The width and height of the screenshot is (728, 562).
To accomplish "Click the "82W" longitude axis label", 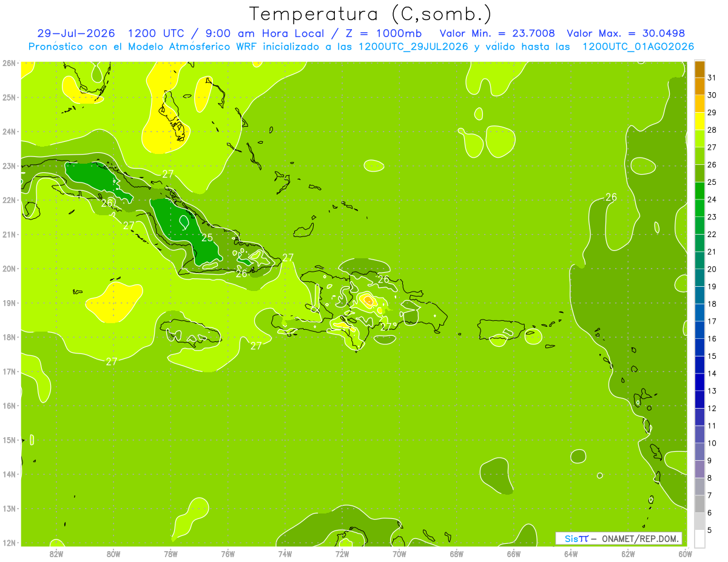I will tap(56, 554).
